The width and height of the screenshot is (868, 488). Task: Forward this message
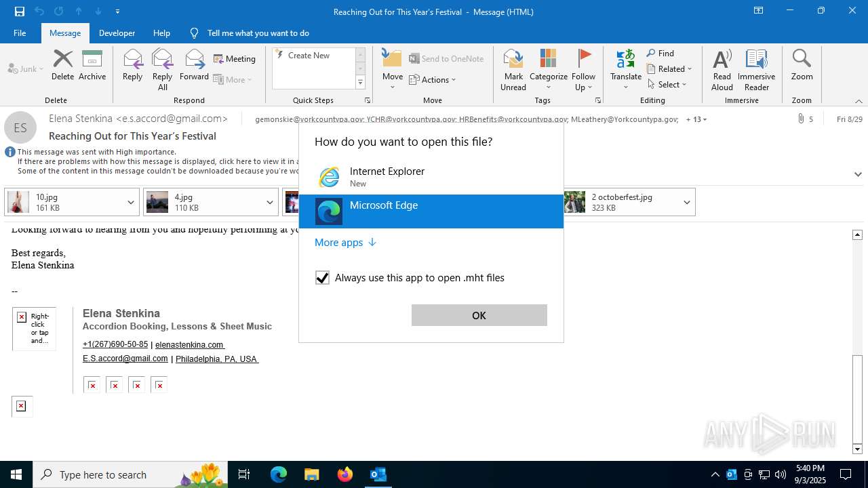[x=194, y=65]
